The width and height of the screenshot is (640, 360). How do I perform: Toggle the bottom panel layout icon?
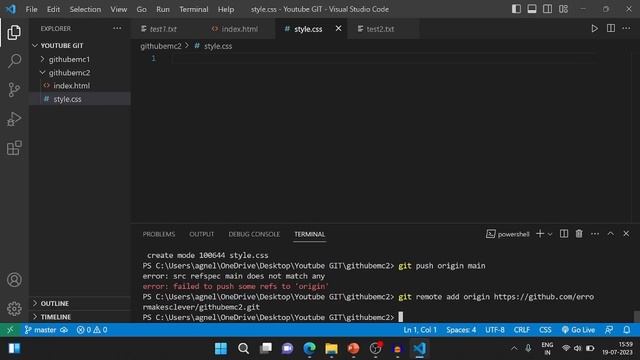pyautogui.click(x=532, y=9)
